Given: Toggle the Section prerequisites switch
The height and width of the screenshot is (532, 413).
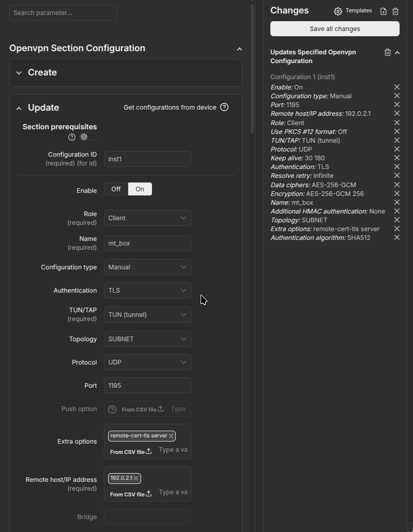Looking at the screenshot, I should point(88,137).
